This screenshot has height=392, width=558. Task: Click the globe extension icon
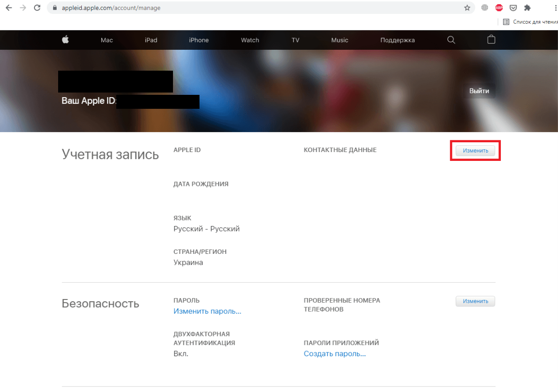click(x=485, y=7)
